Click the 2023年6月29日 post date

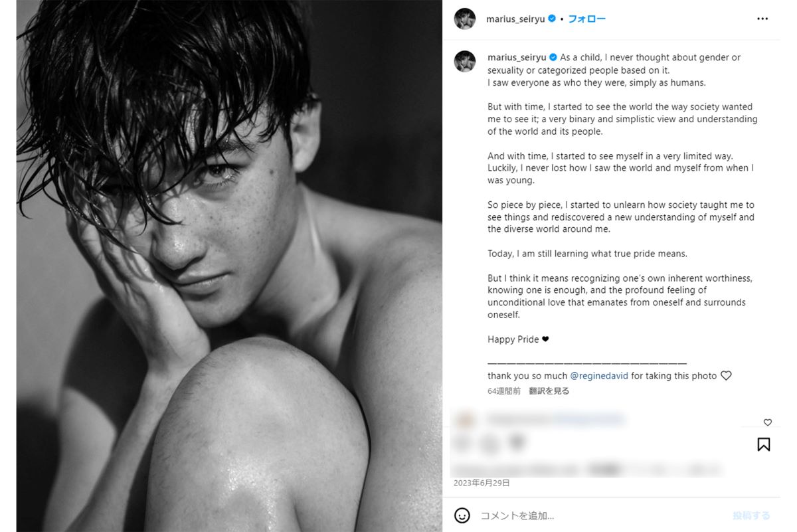482,483
